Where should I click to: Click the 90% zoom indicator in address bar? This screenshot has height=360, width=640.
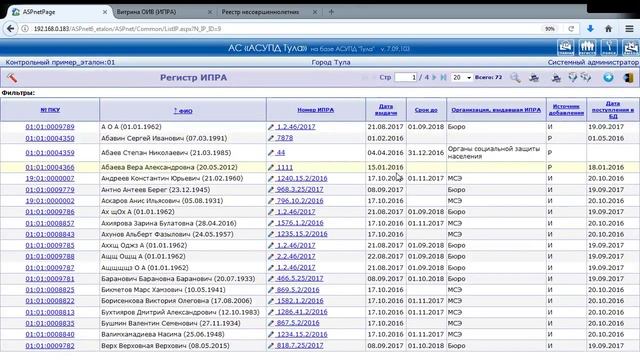(x=550, y=29)
